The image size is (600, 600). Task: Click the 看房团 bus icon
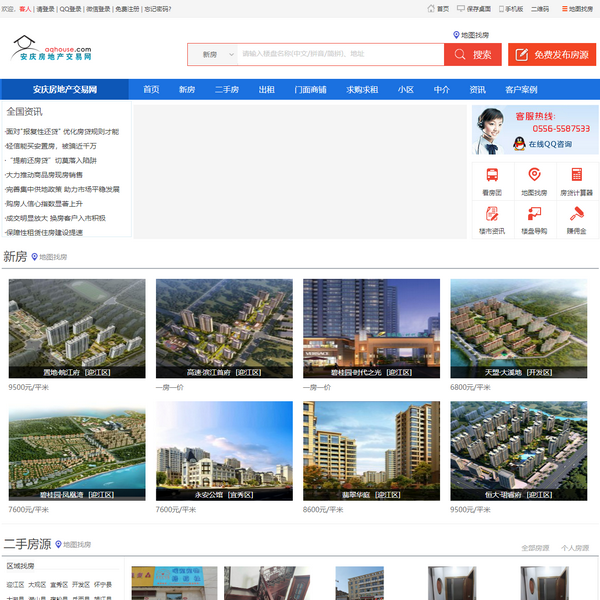click(x=491, y=175)
